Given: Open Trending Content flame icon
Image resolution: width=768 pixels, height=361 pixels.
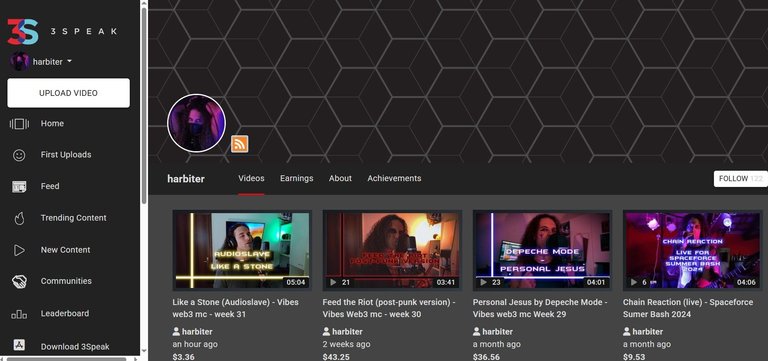Looking at the screenshot, I should [19, 218].
